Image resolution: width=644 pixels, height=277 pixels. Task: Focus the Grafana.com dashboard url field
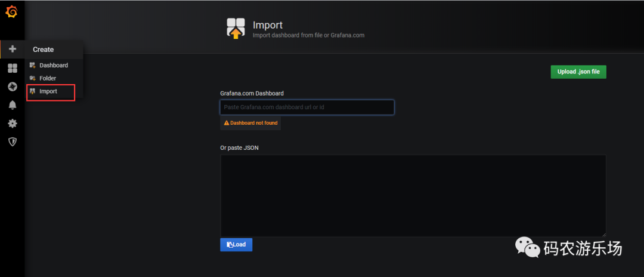coord(307,107)
